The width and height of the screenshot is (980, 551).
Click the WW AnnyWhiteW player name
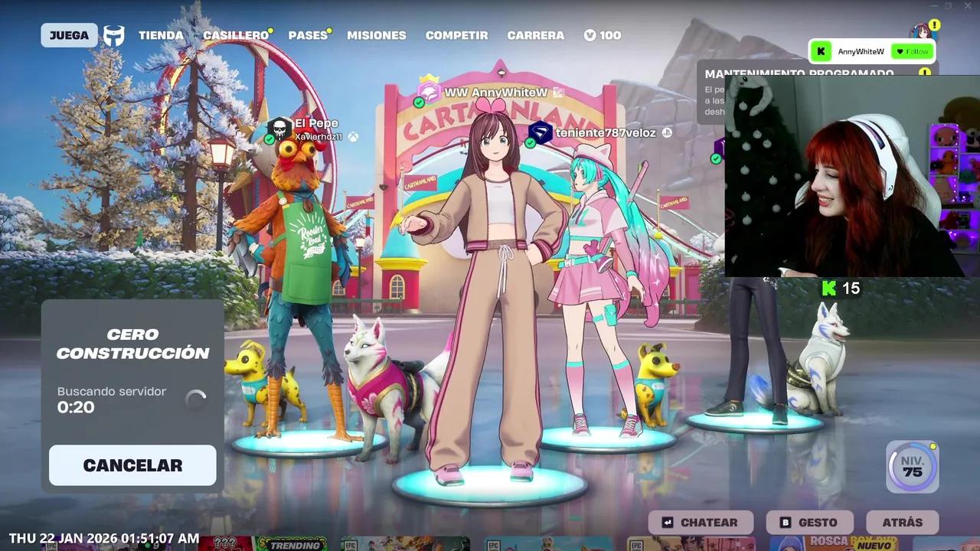point(496,92)
